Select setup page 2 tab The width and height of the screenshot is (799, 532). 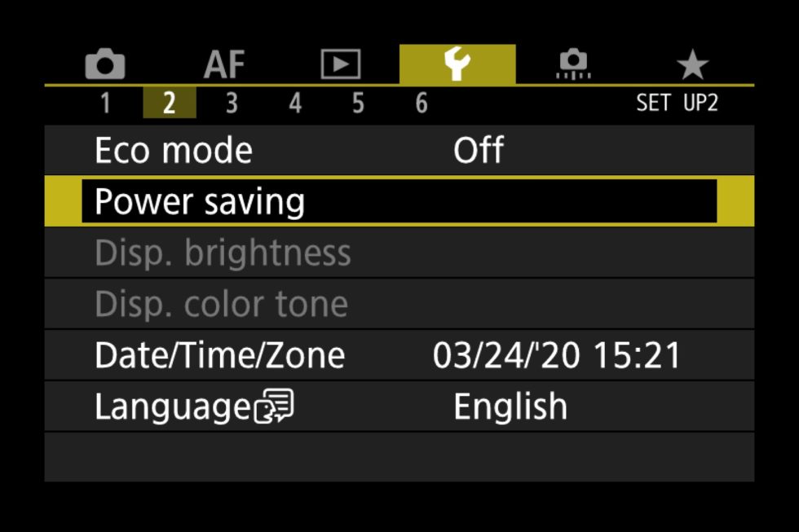pyautogui.click(x=170, y=103)
